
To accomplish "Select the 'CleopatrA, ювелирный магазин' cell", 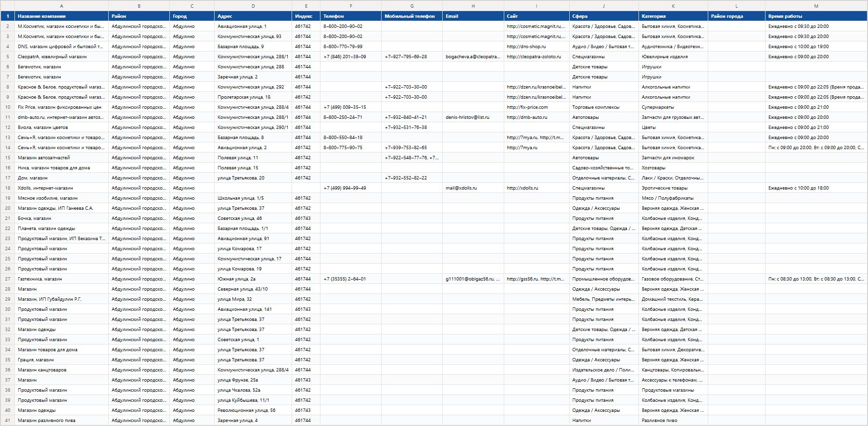I will (x=62, y=56).
